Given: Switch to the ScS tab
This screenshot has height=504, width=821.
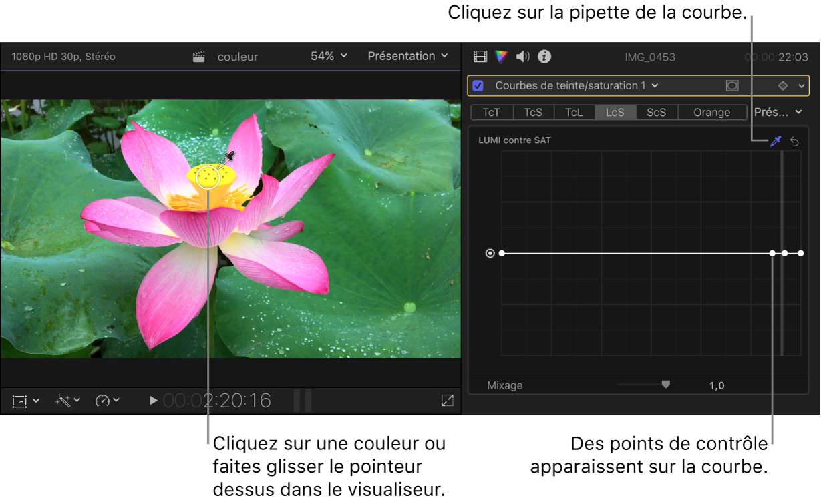Looking at the screenshot, I should click(x=655, y=112).
